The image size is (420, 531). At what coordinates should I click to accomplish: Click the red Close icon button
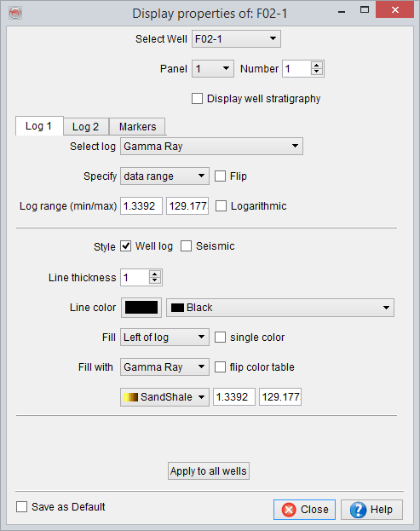pyautogui.click(x=289, y=510)
